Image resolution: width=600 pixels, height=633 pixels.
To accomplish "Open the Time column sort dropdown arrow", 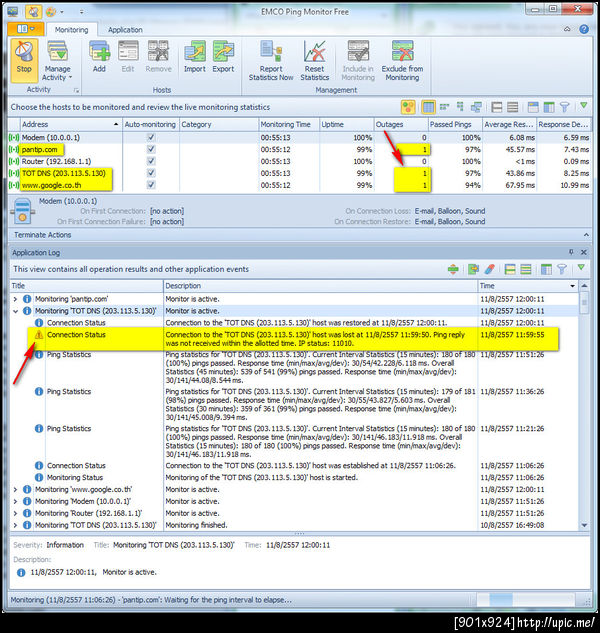I will [572, 286].
